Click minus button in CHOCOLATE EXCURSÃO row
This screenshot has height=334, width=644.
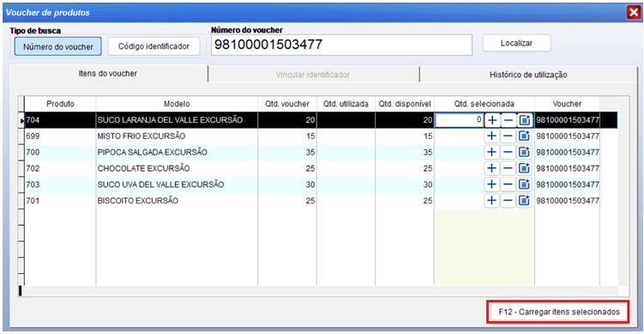(x=508, y=168)
